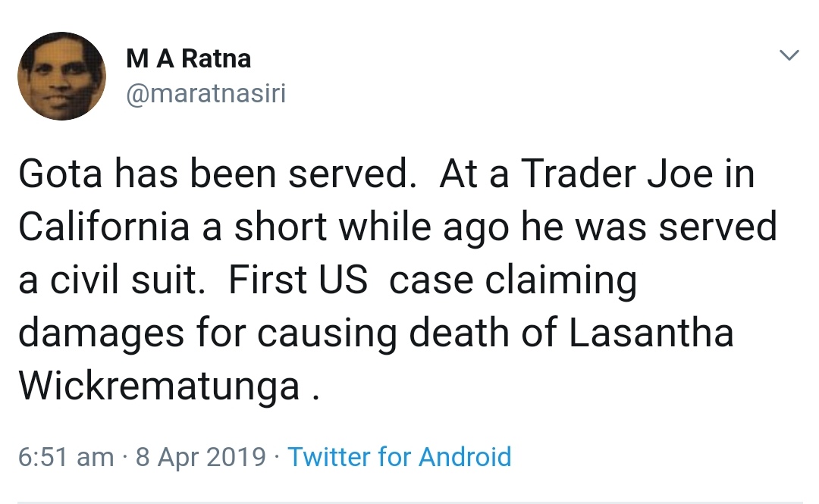Click the 6:51 am timestamp

[x=65, y=457]
